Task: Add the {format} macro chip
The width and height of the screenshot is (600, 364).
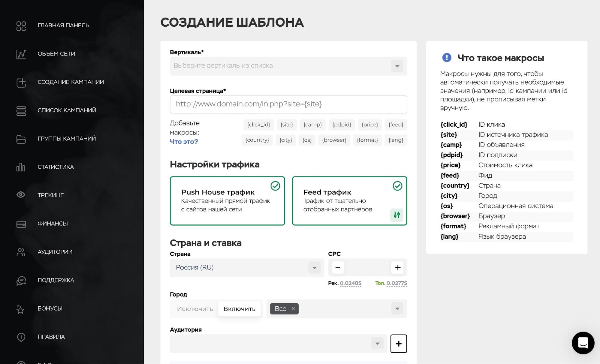Action: [367, 140]
